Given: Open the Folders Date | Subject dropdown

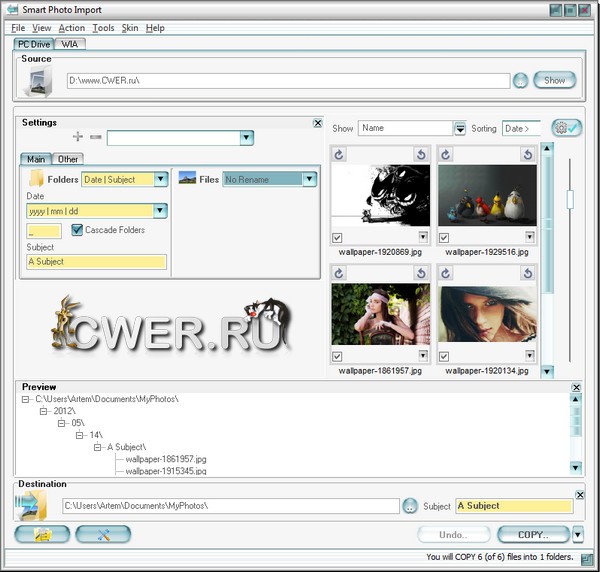Looking at the screenshot, I should pos(160,179).
